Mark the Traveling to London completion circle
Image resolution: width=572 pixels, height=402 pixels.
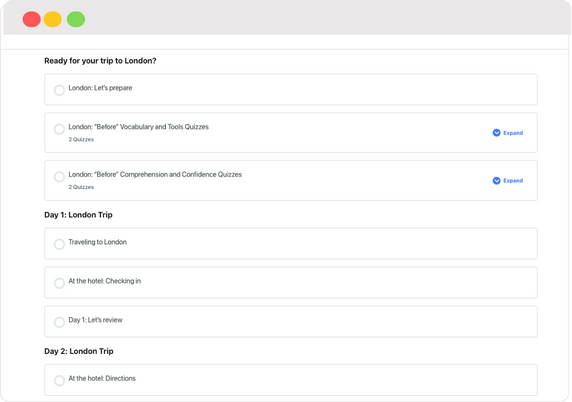(59, 244)
